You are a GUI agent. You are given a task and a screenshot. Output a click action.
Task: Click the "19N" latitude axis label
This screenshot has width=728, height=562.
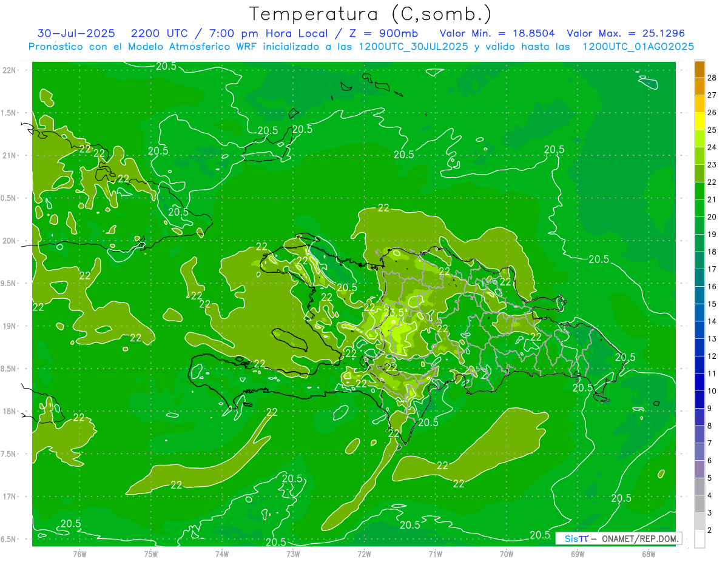click(9, 326)
